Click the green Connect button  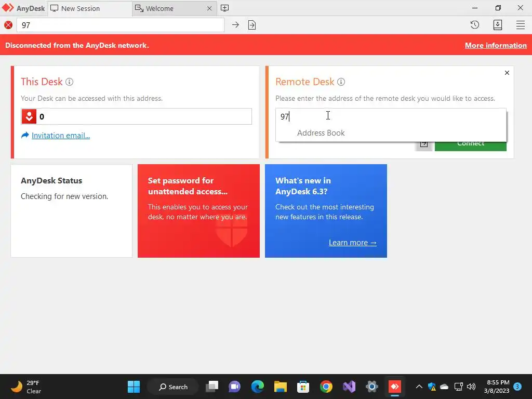pos(471,146)
